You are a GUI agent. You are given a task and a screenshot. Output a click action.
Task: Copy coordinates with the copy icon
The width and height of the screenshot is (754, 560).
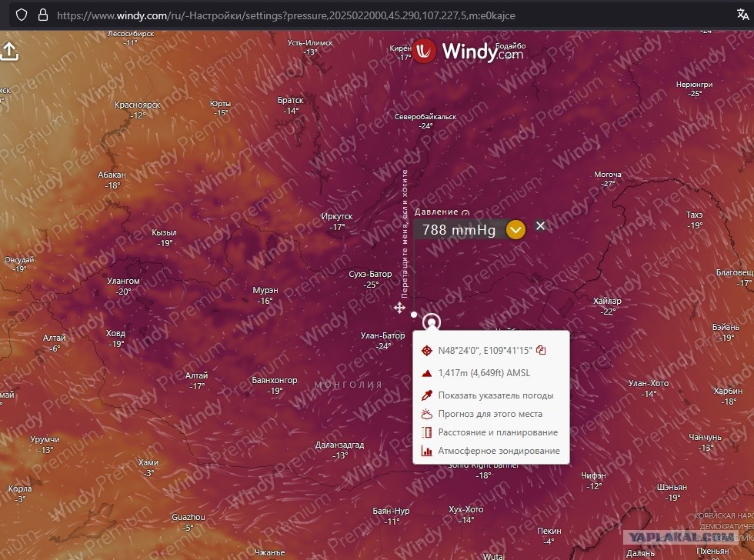coord(541,350)
